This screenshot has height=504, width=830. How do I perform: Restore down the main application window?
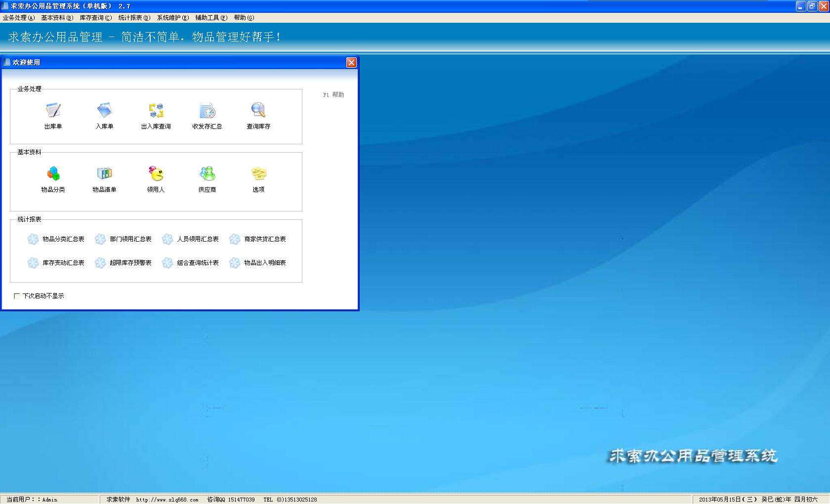(812, 6)
